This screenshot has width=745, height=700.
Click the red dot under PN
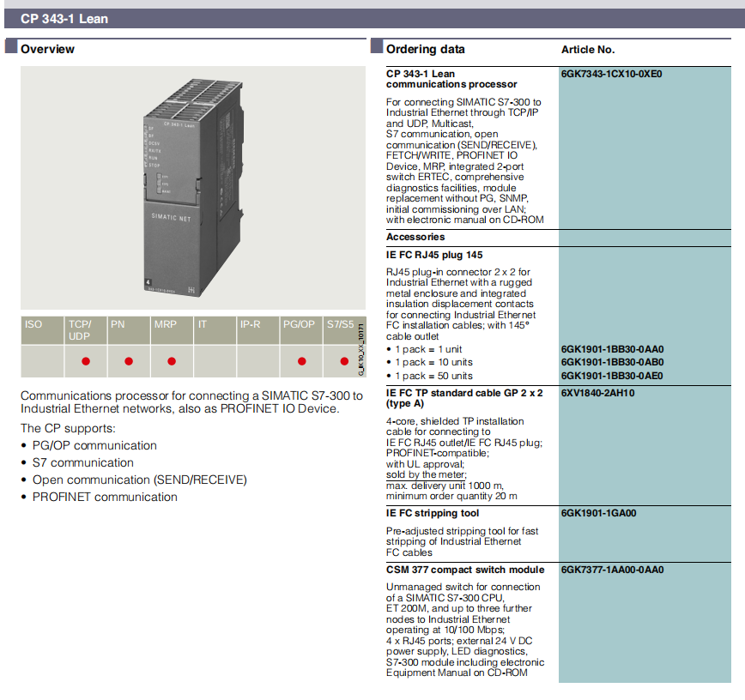(x=129, y=361)
